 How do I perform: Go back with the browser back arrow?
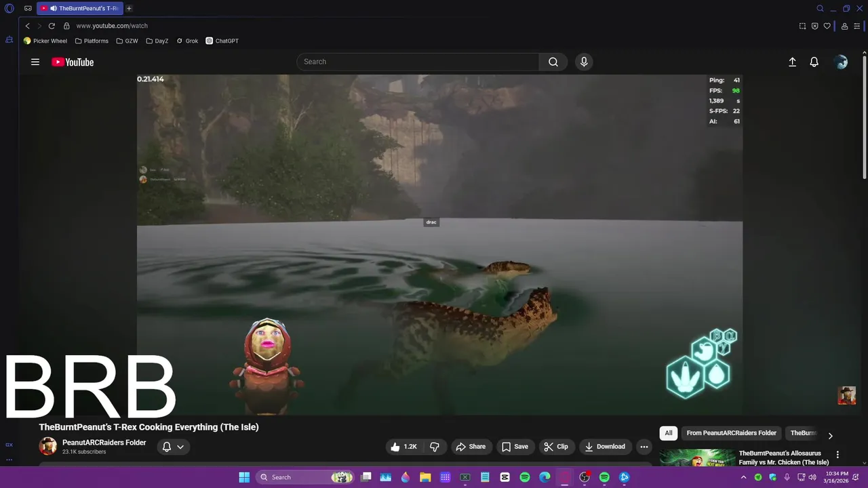(28, 26)
